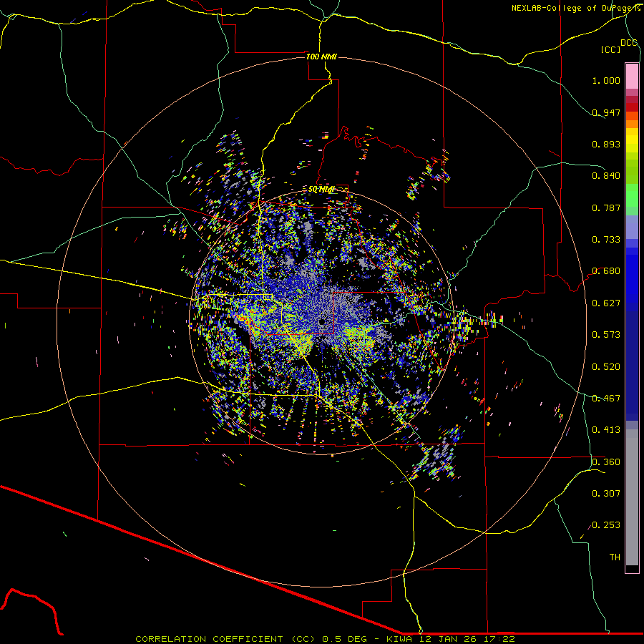644x644 pixels.
Task: Click the 0.5 DEG elevation text
Action: (345, 639)
